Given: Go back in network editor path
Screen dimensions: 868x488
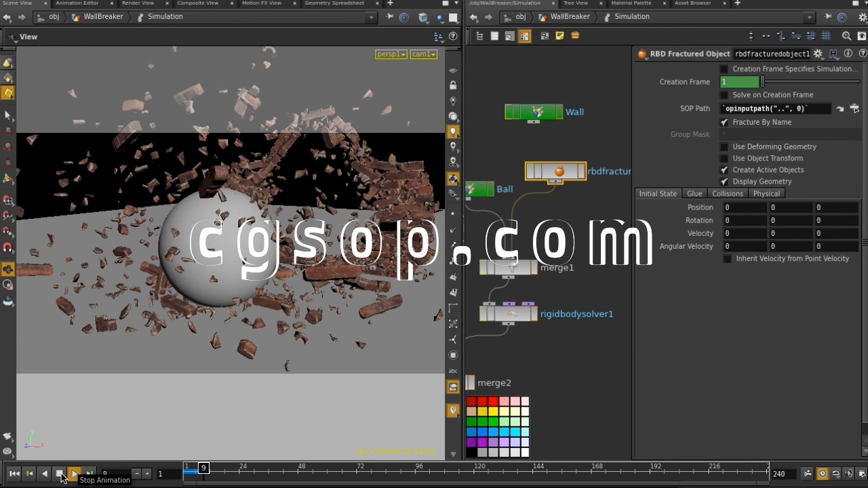Looking at the screenshot, I should tap(474, 17).
